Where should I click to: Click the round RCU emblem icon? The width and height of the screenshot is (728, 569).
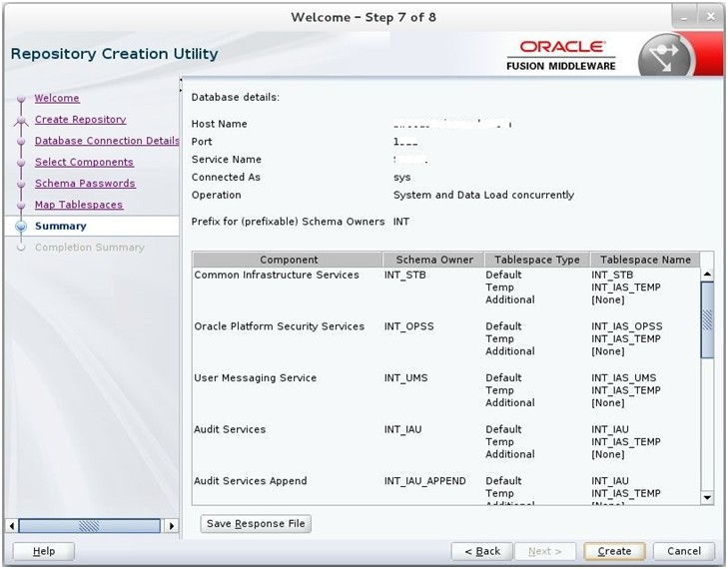[665, 57]
